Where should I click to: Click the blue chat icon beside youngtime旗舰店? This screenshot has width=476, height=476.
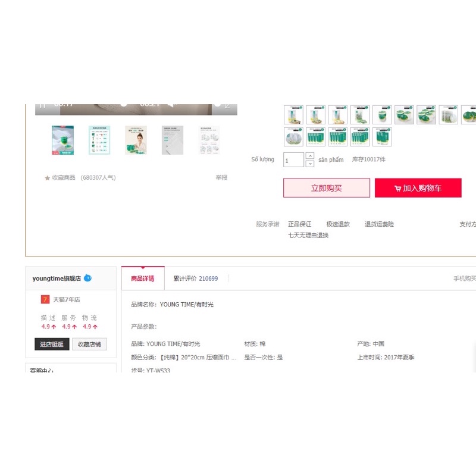coord(87,278)
